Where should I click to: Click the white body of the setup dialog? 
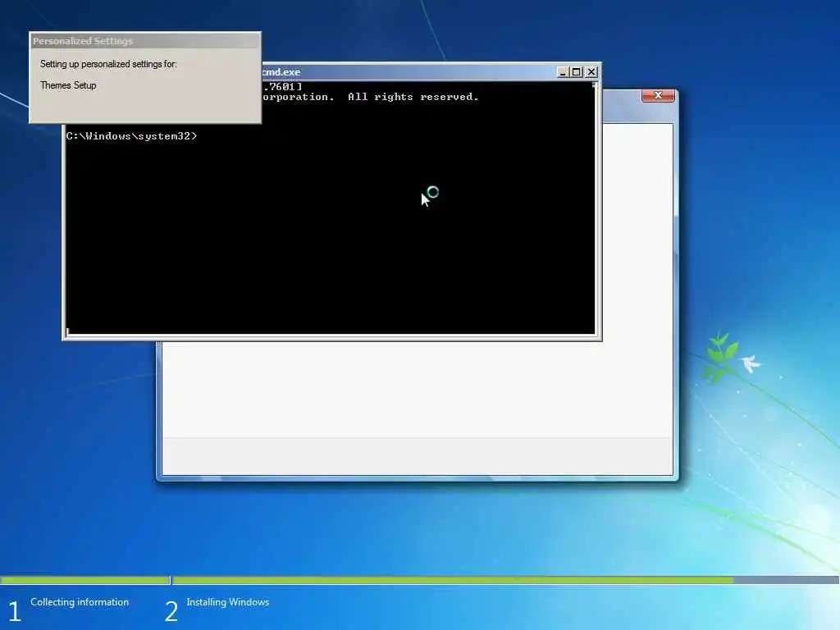[418, 390]
